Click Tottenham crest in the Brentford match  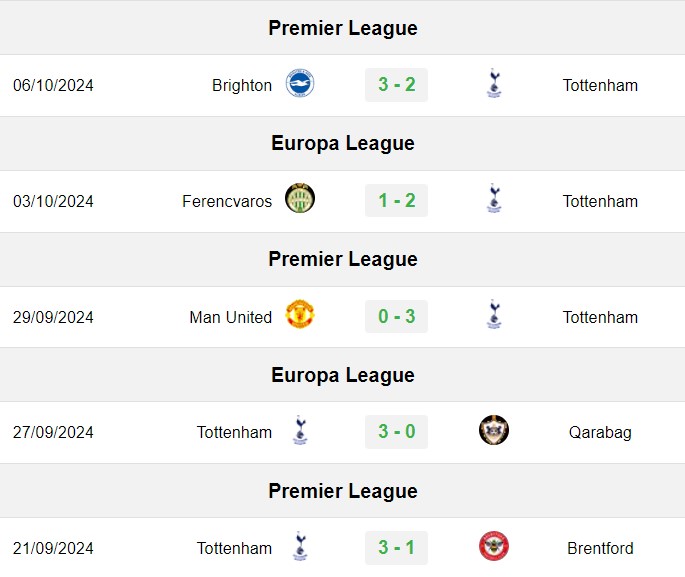pos(300,546)
